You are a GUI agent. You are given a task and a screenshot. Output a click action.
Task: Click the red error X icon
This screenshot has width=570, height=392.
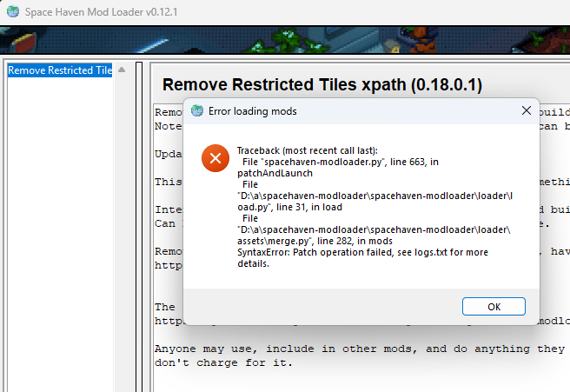point(215,158)
